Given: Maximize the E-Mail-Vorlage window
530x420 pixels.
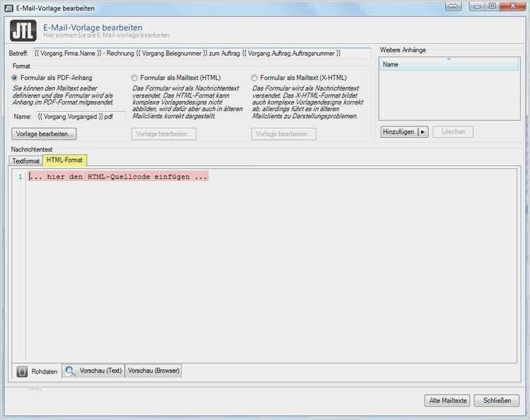Looking at the screenshot, I should (x=492, y=6).
